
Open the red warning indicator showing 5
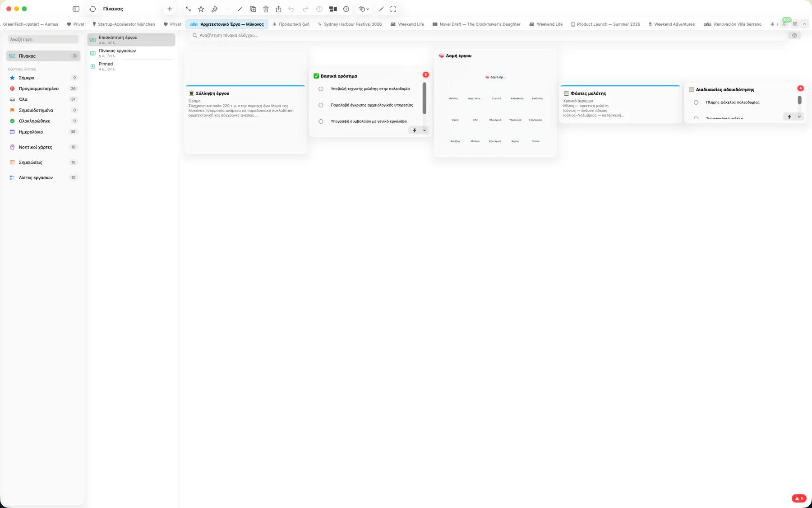[799, 499]
